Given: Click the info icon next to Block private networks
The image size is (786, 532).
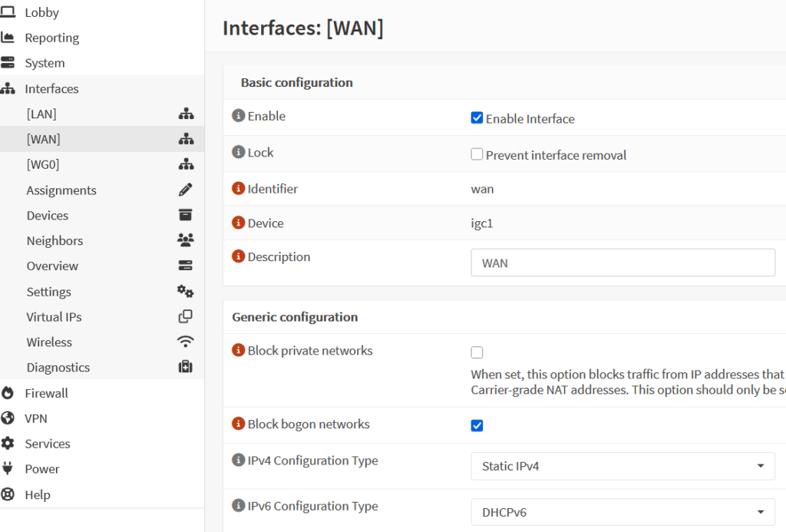Looking at the screenshot, I should (x=239, y=351).
